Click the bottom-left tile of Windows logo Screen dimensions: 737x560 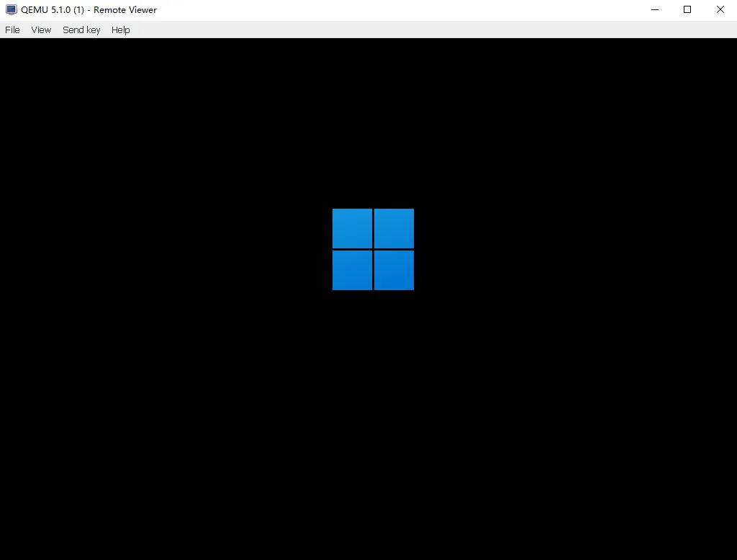[x=352, y=270]
